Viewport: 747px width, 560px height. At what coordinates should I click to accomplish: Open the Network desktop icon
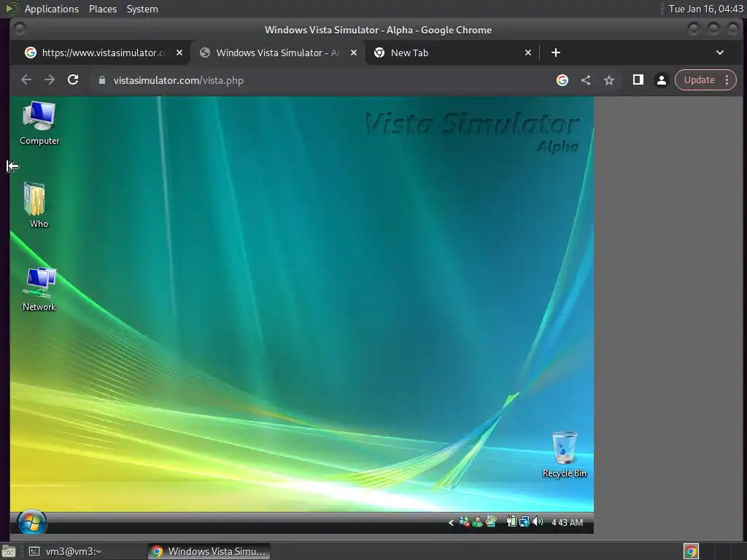tap(39, 289)
